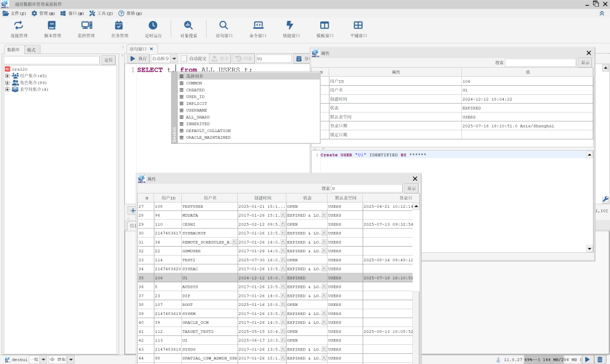Open 监控管理 monitor manager
This screenshot has height=364, width=610.
click(86, 29)
